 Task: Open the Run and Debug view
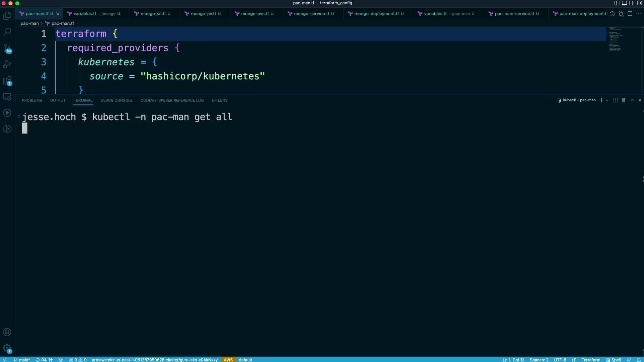7,64
